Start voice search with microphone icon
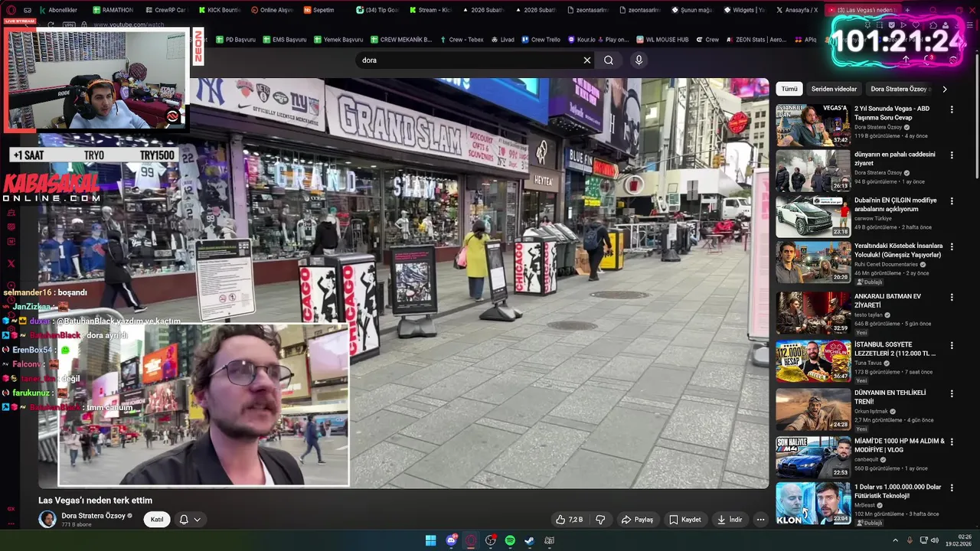The width and height of the screenshot is (980, 551). 639,60
